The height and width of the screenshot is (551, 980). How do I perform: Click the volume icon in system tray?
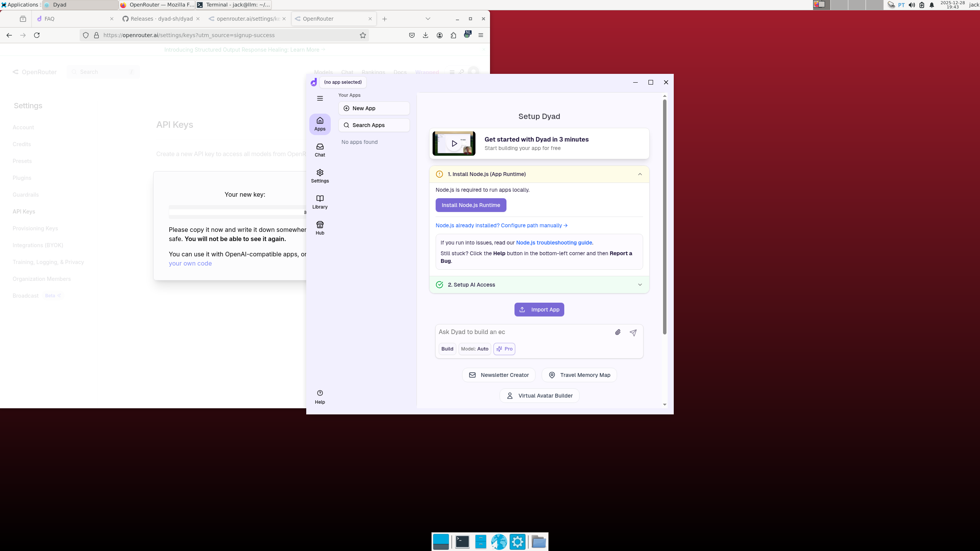(x=912, y=5)
